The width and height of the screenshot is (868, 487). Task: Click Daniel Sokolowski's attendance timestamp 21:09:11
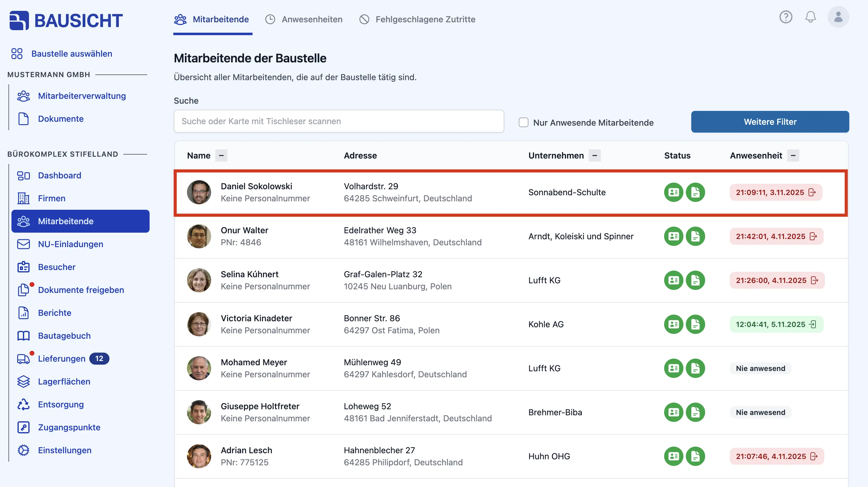click(x=776, y=192)
